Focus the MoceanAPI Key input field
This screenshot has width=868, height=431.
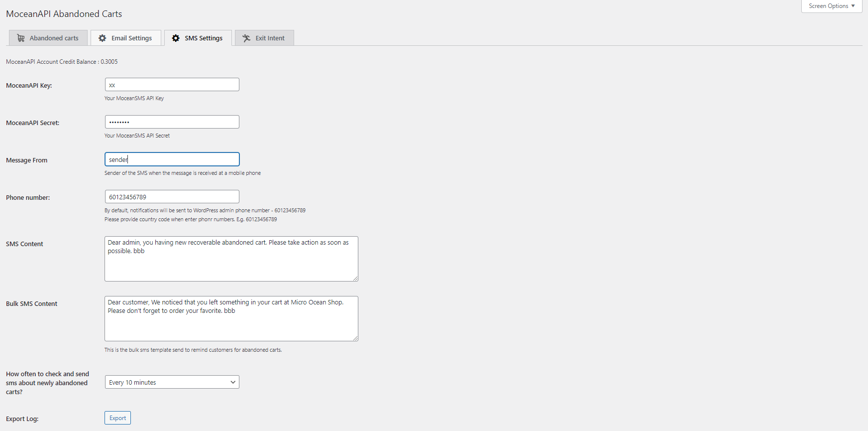(172, 85)
